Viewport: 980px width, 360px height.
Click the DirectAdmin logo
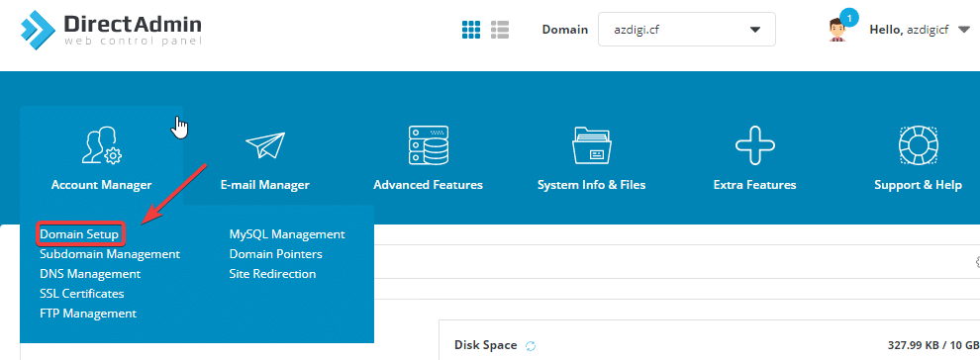111,30
